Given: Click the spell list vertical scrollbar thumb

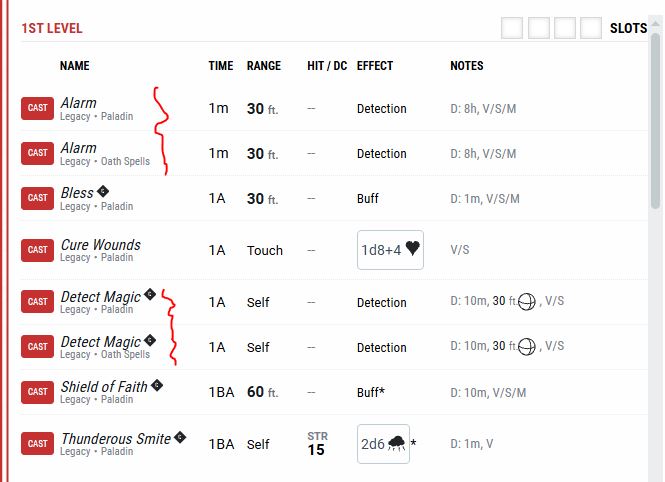Looking at the screenshot, I should coord(656,121).
